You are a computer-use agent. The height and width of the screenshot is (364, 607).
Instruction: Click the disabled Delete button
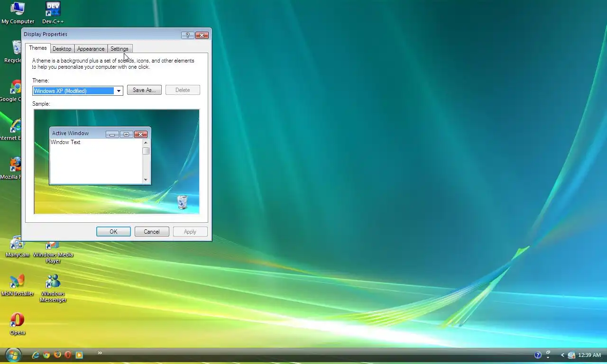(183, 90)
